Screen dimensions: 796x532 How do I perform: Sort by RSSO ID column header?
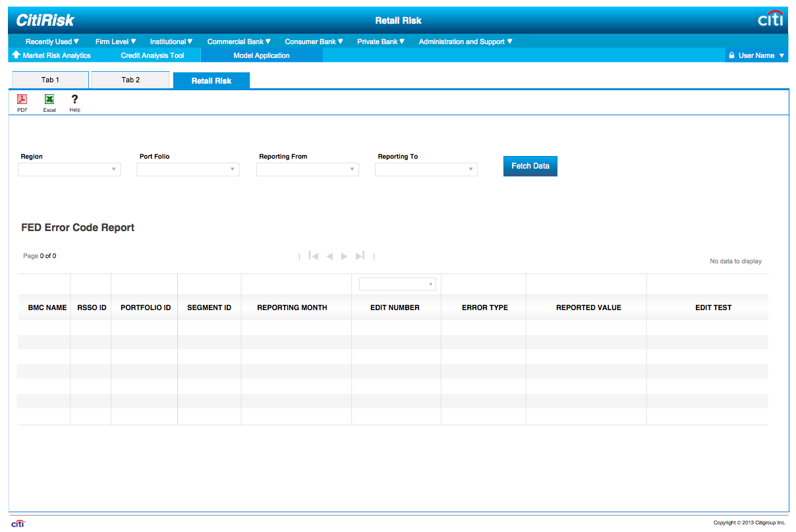92,307
